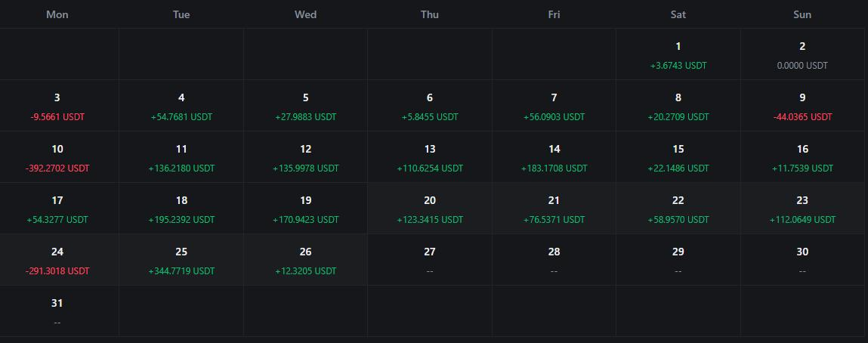Click the Sun column header
The width and height of the screenshot is (868, 343).
point(802,14)
